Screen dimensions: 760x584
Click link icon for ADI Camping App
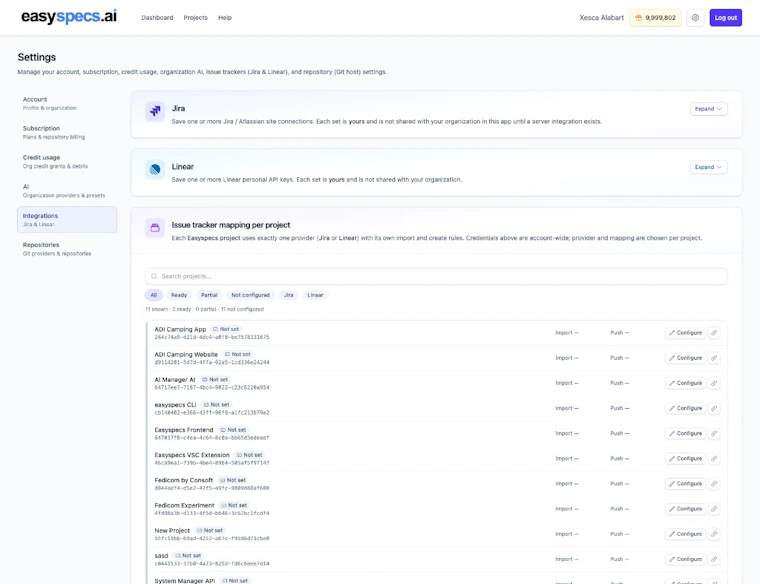(713, 333)
